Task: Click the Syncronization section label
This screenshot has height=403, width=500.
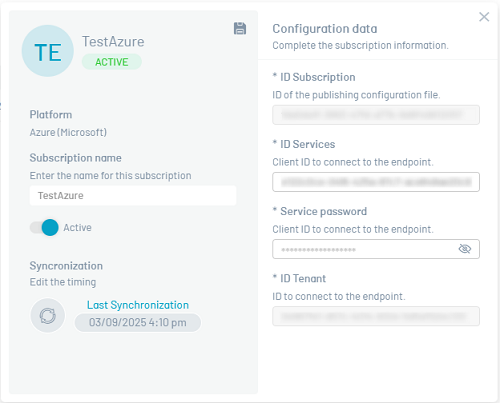Action: click(66, 266)
